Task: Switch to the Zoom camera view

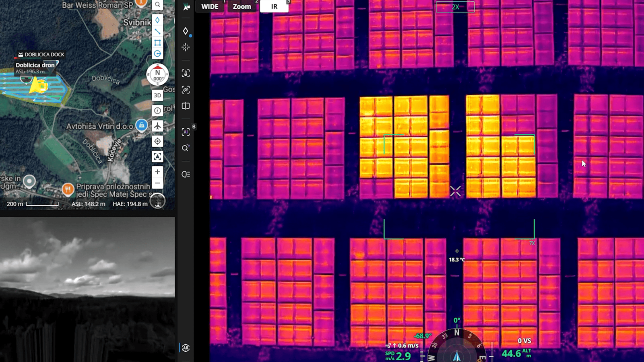Action: (242, 6)
